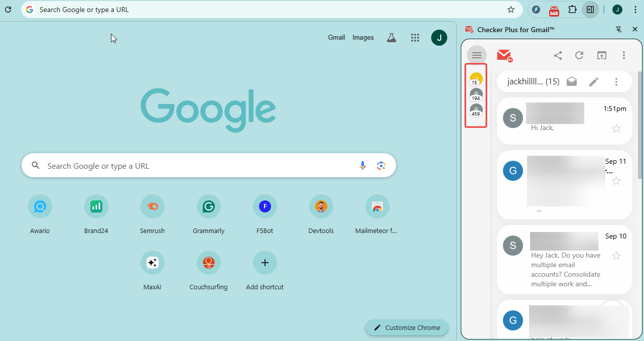The height and width of the screenshot is (341, 644).
Task: Star the Sep 10 email
Action: tap(616, 256)
